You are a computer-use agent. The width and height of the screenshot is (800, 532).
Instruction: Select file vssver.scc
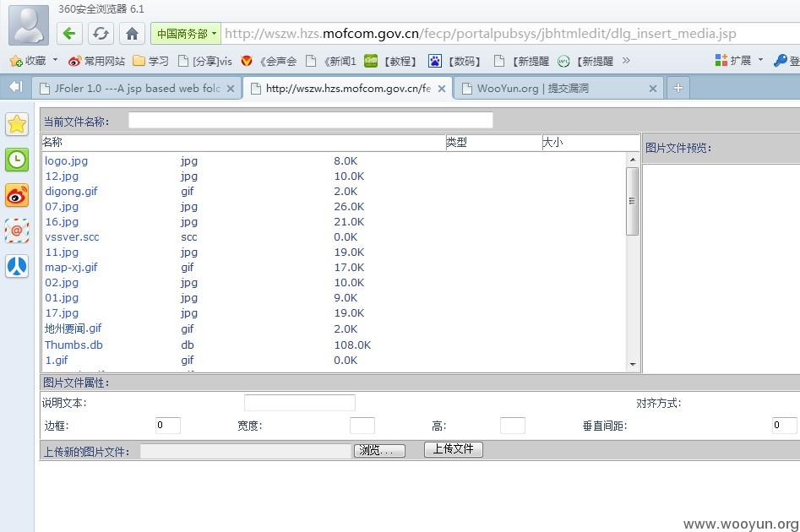(72, 237)
